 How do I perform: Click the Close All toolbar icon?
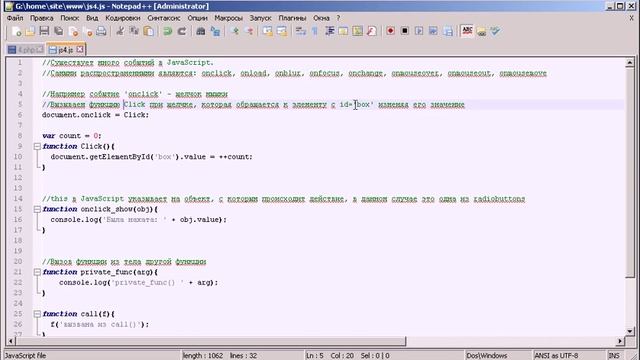(87, 31)
